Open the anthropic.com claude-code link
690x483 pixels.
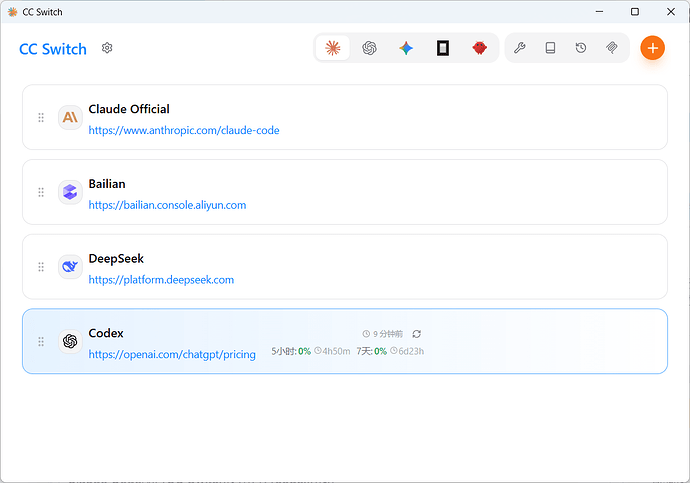pyautogui.click(x=184, y=131)
